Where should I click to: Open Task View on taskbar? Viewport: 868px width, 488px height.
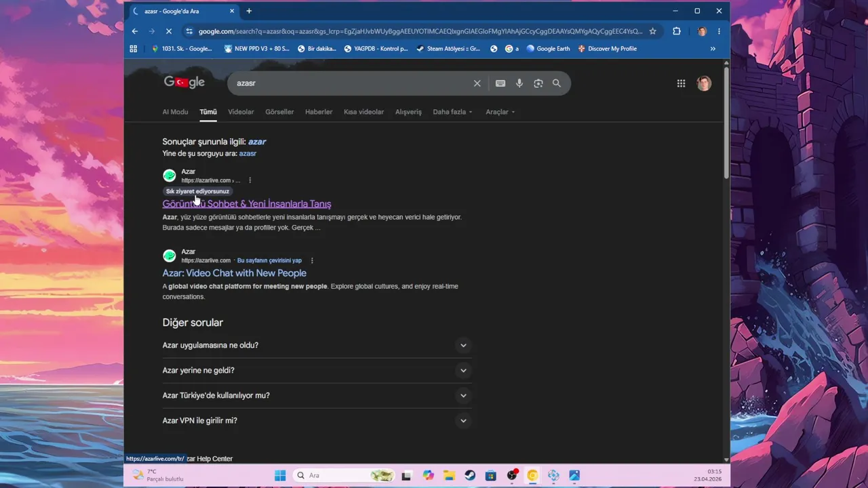click(406, 476)
